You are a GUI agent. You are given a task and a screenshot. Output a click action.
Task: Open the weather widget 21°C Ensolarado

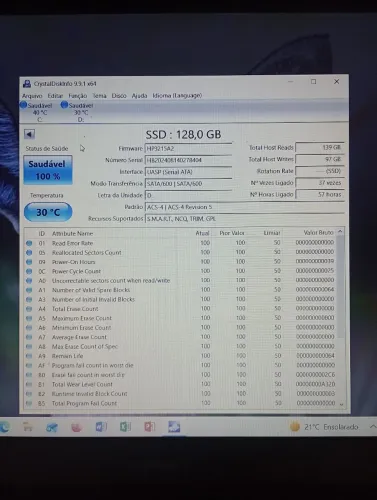tap(324, 427)
